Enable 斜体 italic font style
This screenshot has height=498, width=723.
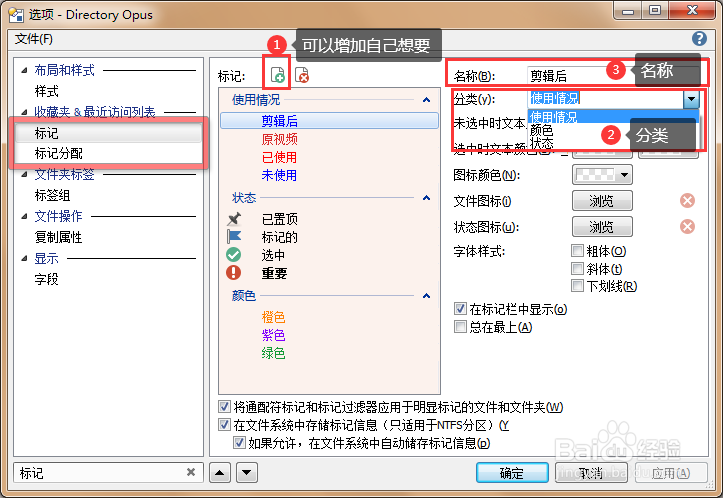(577, 268)
